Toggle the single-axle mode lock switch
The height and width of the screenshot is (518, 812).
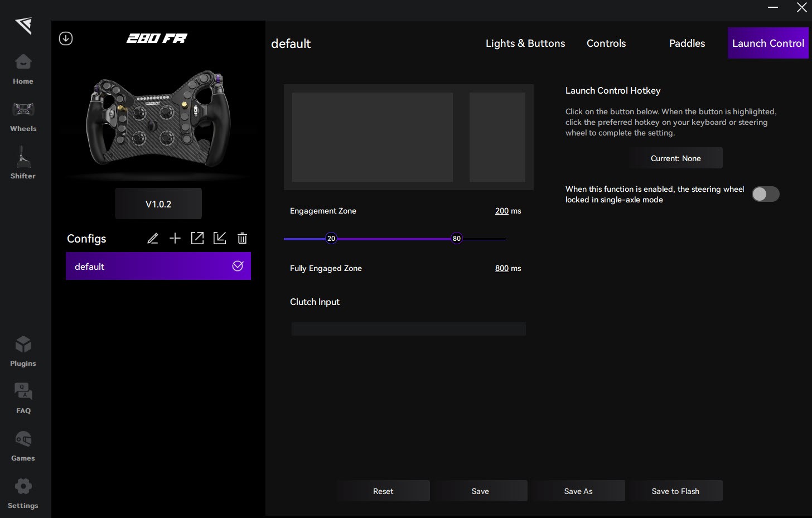pos(766,194)
